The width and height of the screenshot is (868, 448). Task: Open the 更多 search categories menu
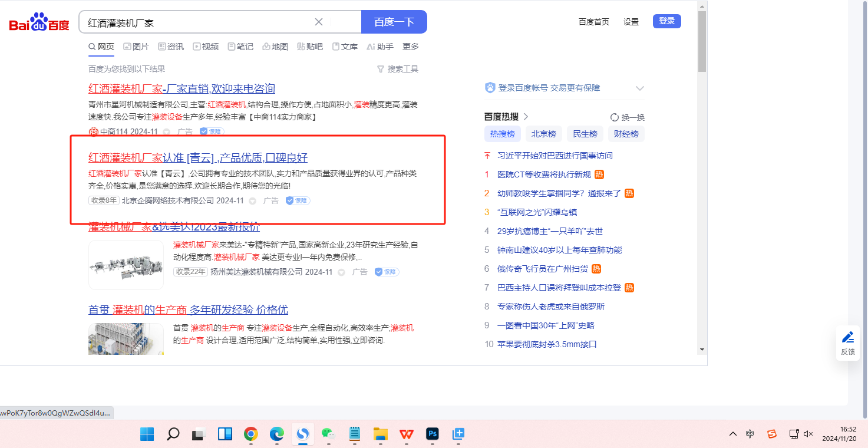[411, 47]
